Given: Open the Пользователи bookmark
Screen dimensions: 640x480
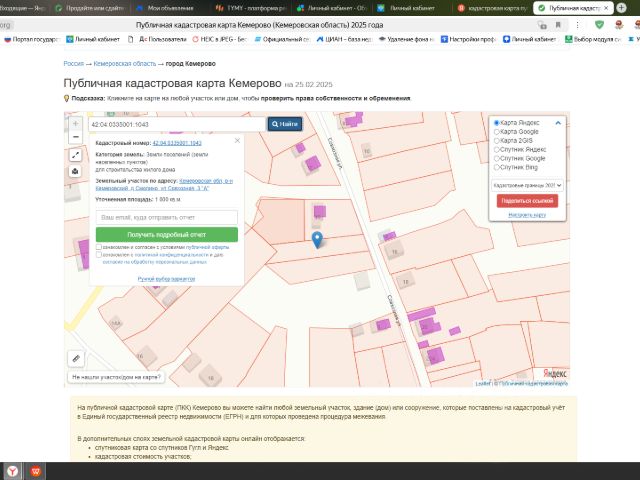Looking at the screenshot, I should (x=162, y=39).
